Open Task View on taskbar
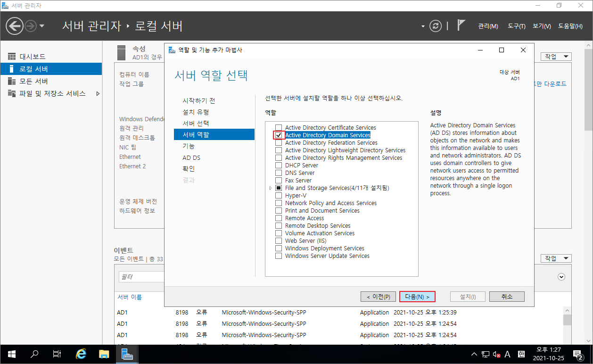This screenshot has width=593, height=364. pyautogui.click(x=57, y=354)
